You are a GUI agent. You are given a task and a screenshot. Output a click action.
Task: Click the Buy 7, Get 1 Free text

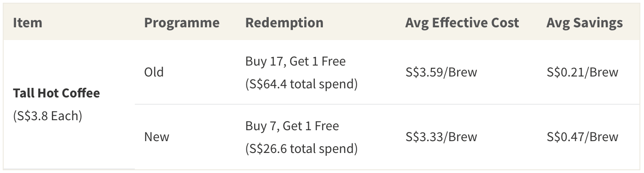coord(292,126)
